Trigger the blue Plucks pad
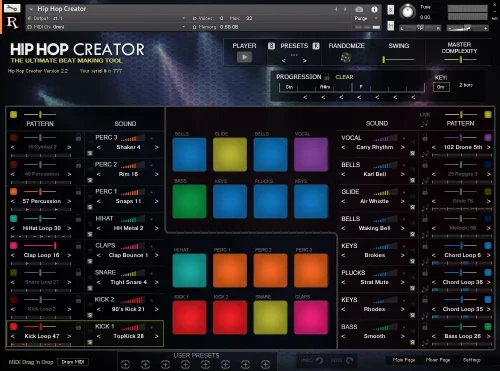 270,202
